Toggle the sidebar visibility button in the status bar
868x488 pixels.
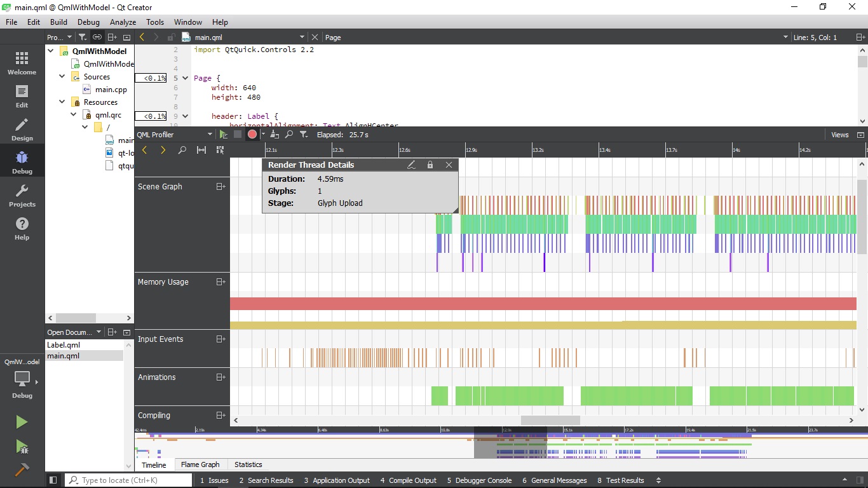53,480
